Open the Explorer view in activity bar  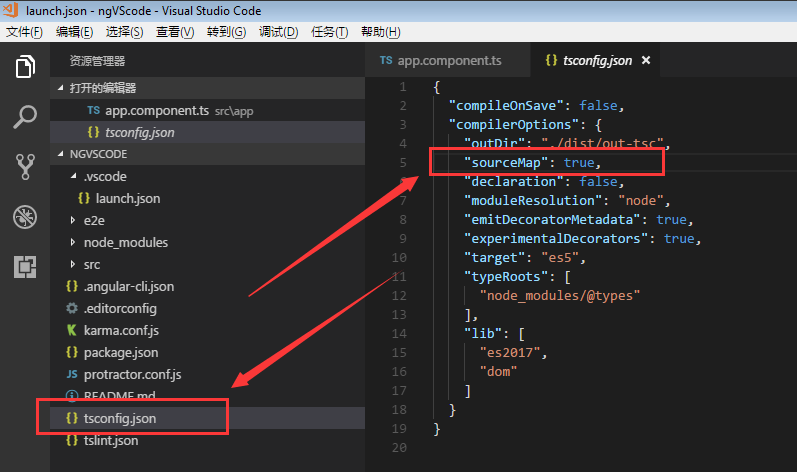(x=25, y=67)
